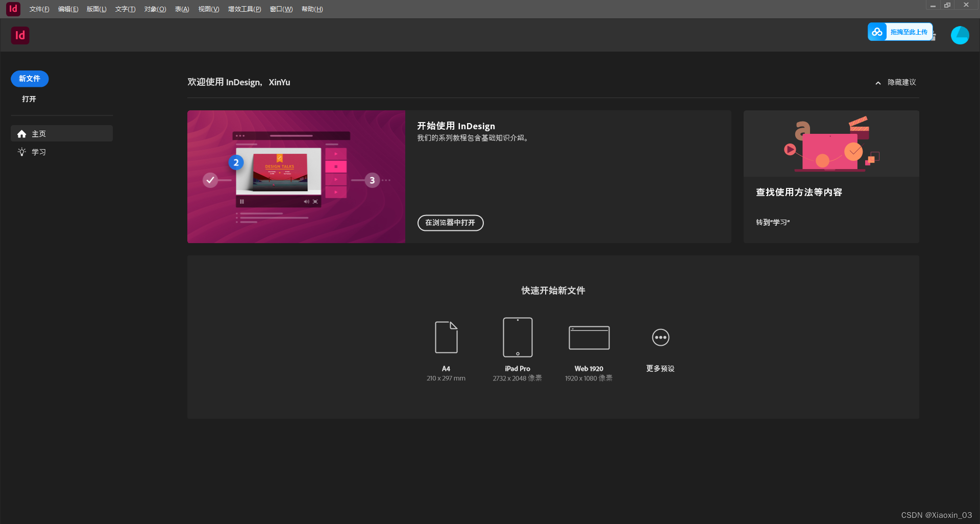Click the 查找使用方法等内容 illustration
Screen dimensions: 980x524
coord(831,144)
